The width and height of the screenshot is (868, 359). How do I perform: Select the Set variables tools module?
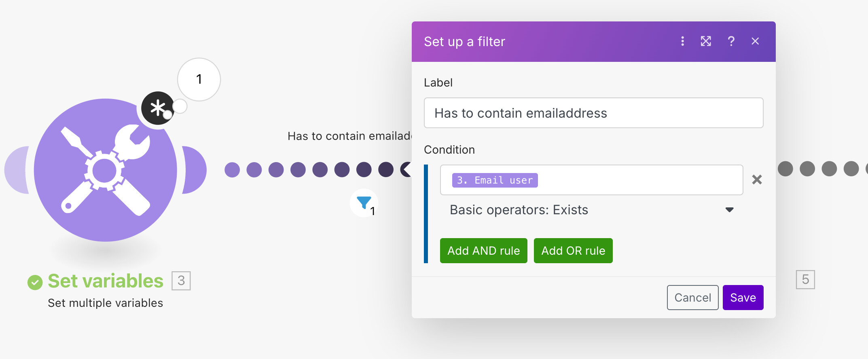(105, 170)
